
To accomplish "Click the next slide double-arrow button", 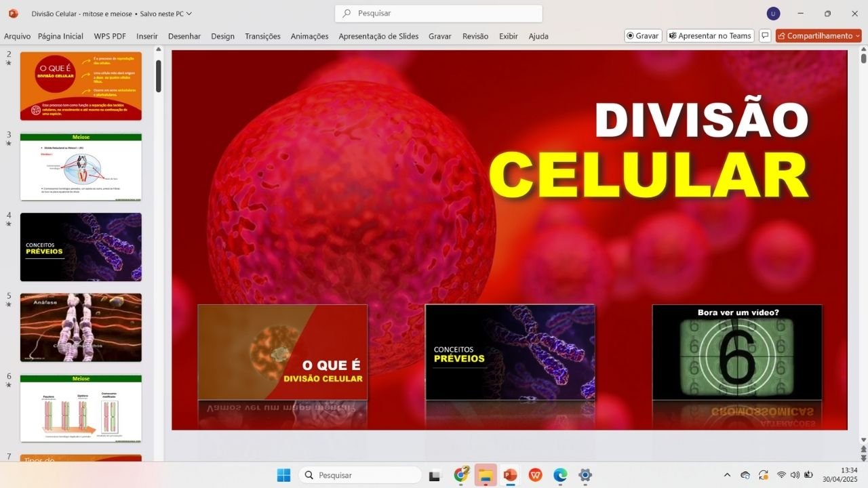I will pos(863,458).
